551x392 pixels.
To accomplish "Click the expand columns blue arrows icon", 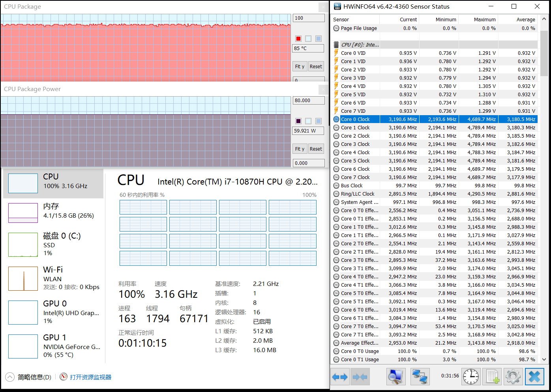I will tap(340, 377).
